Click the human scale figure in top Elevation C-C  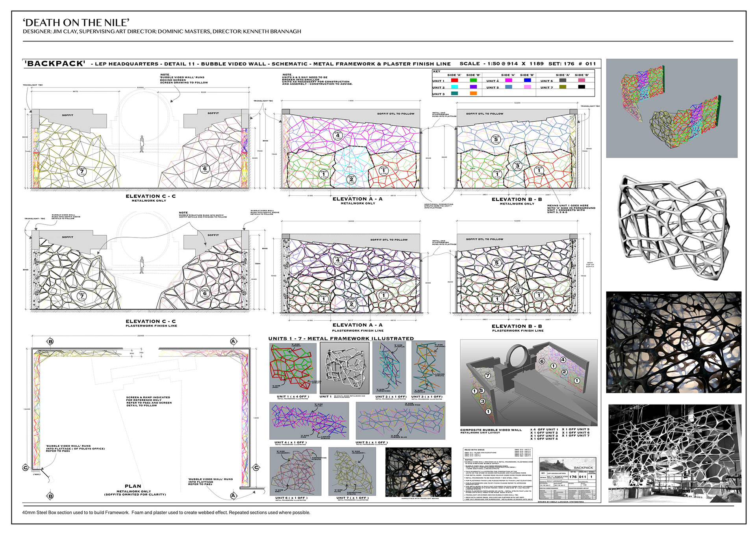(142, 144)
